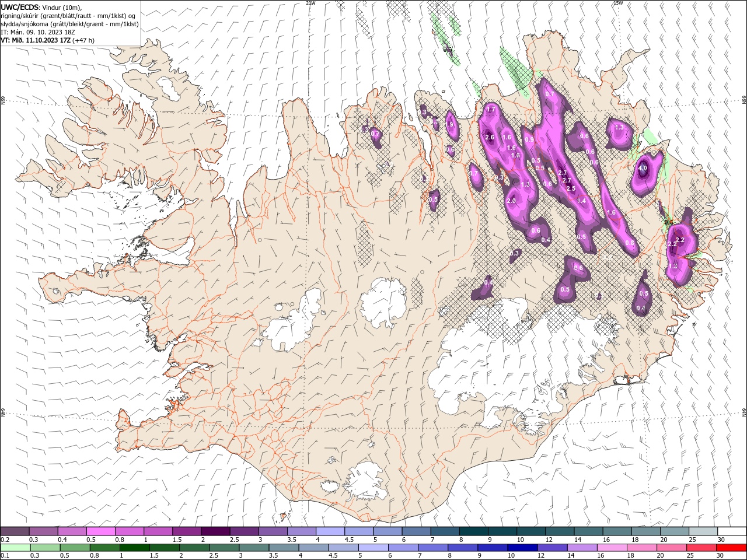Click the '(+47 h)' forecast offset text

point(83,40)
